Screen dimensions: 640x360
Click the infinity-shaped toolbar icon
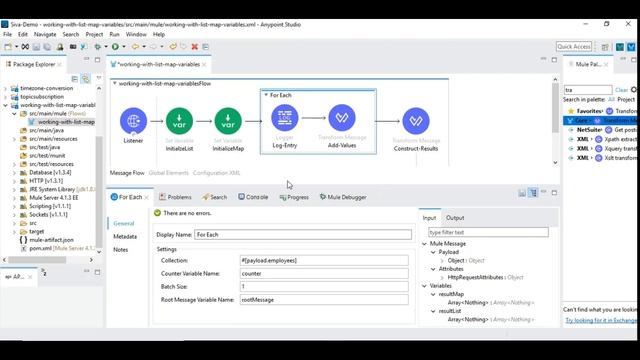pyautogui.click(x=25, y=47)
